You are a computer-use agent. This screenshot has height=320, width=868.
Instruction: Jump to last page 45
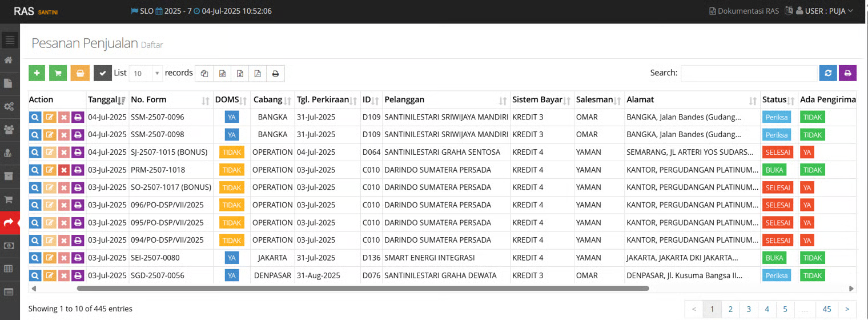point(826,309)
